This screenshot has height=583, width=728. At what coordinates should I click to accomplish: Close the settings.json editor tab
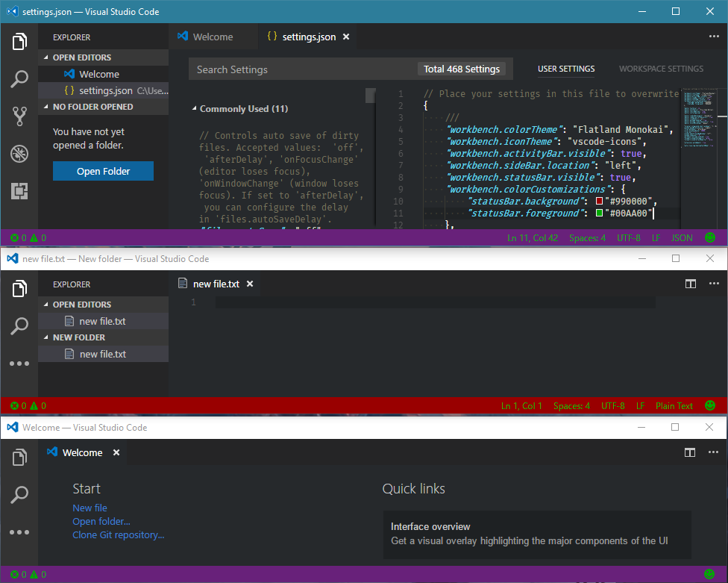tap(346, 37)
